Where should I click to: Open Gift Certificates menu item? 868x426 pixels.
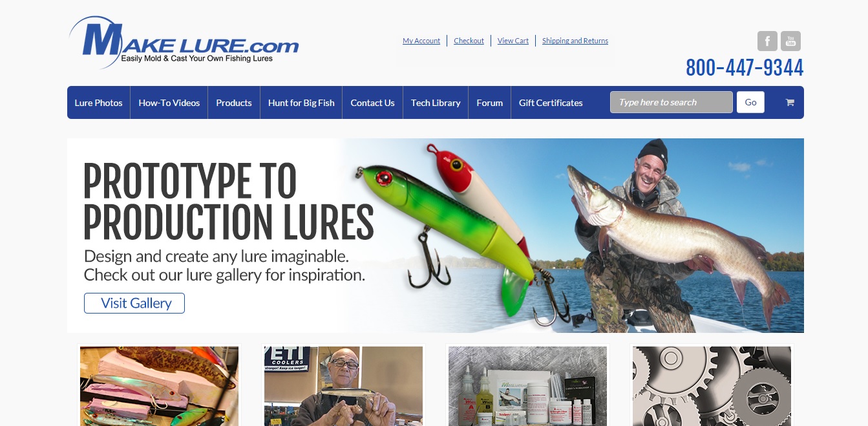pyautogui.click(x=551, y=103)
